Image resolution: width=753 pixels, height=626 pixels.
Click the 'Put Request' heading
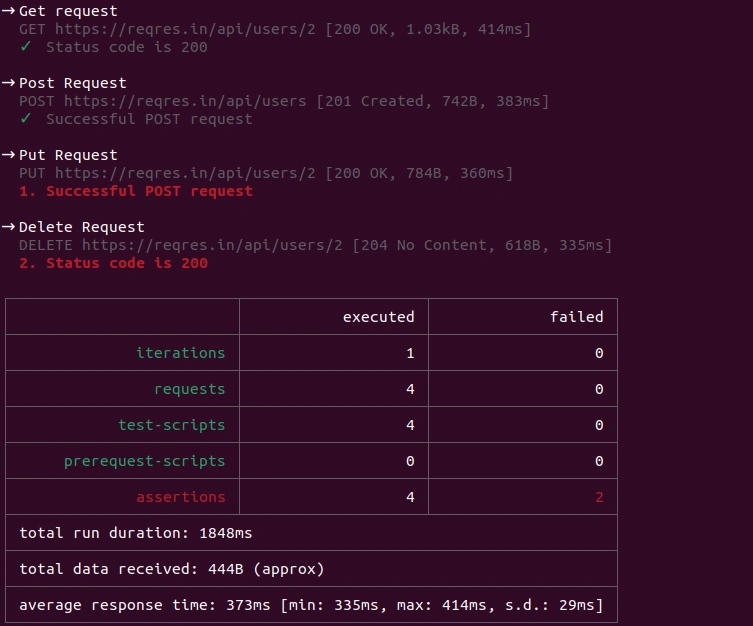coord(68,155)
